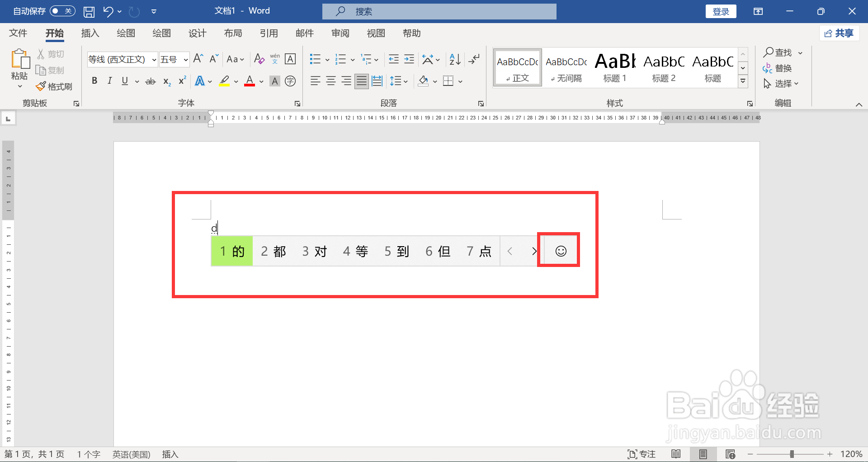868x462 pixels.
Task: Choose candidate 2 都 in IME bar
Action: (x=274, y=251)
